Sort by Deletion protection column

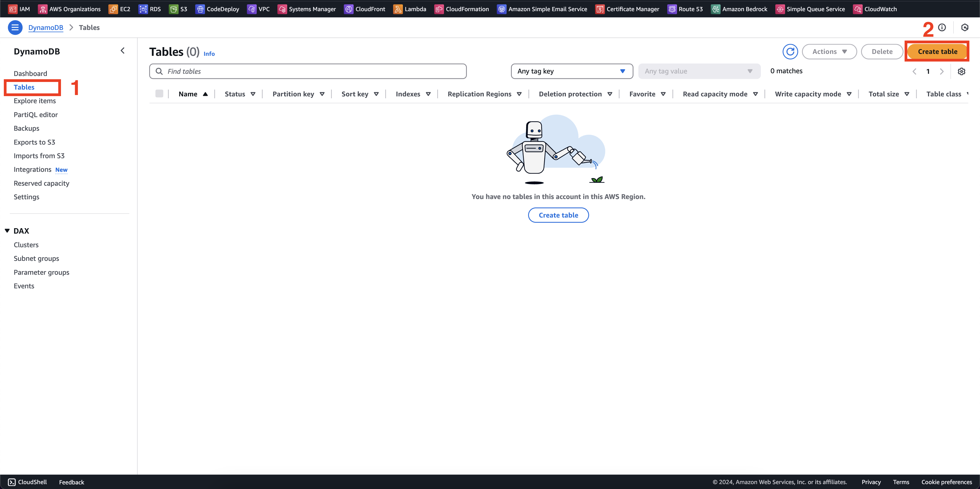point(575,94)
